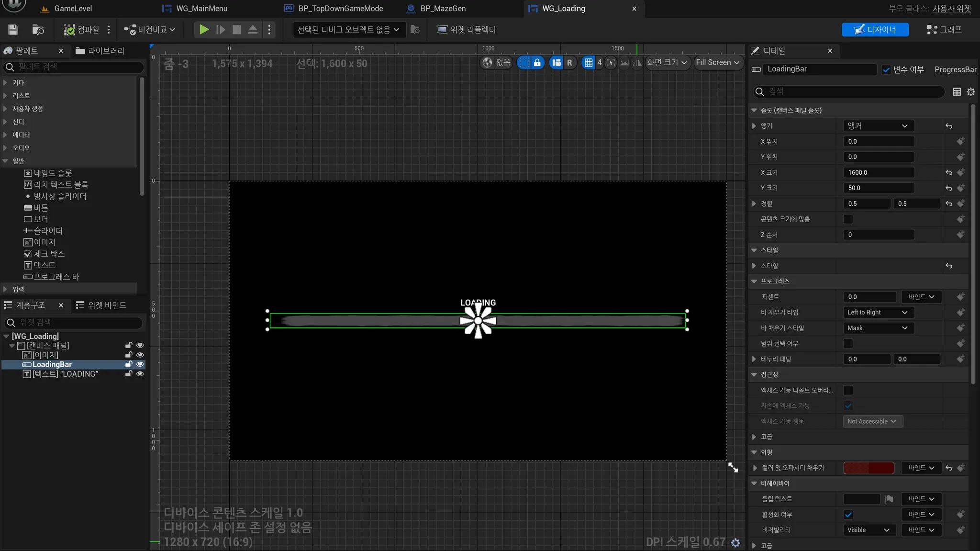Image resolution: width=980 pixels, height=551 pixels.
Task: Toggle the grid snapping icon
Action: 588,63
